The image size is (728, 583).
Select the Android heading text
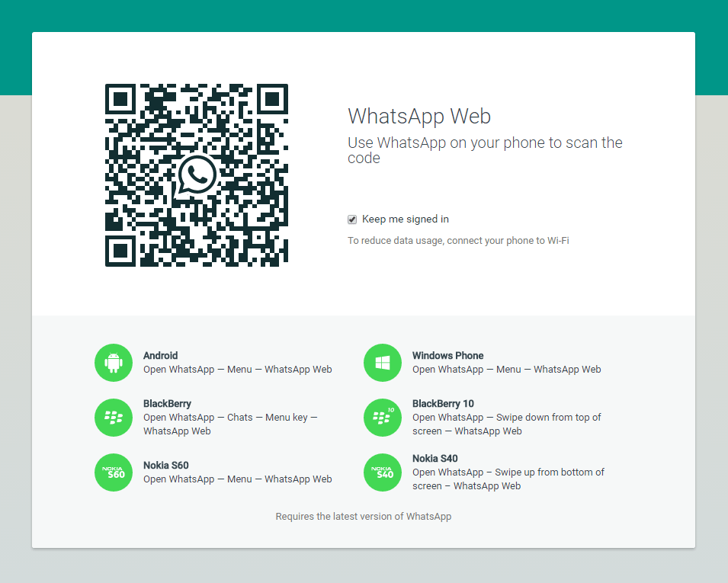click(160, 356)
